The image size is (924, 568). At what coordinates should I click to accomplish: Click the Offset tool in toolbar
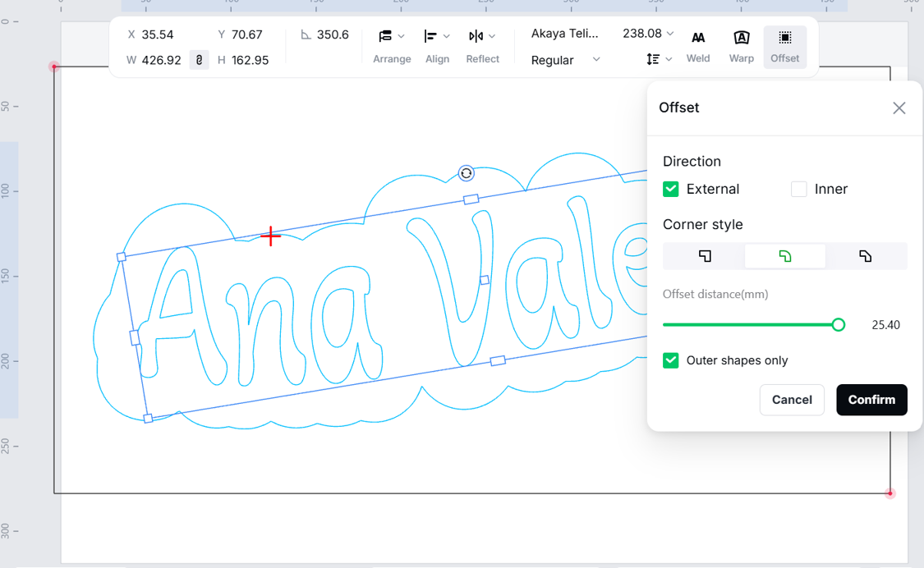pyautogui.click(x=785, y=47)
